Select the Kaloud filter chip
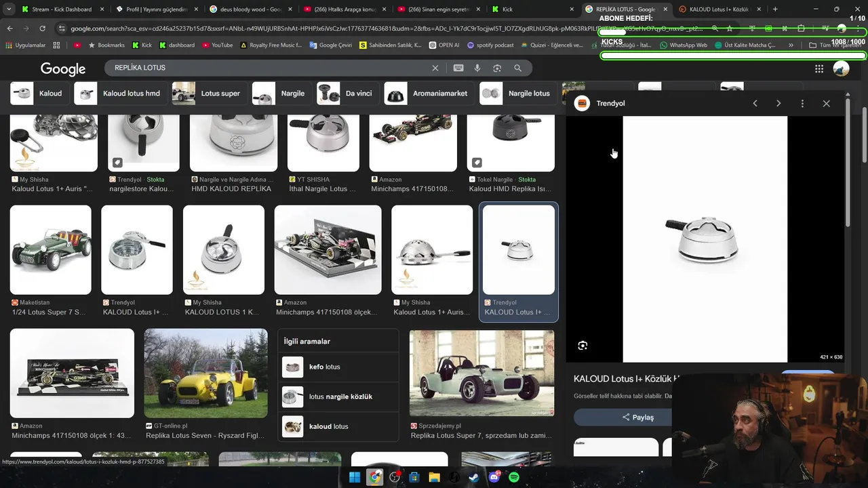868x488 pixels. click(x=39, y=94)
